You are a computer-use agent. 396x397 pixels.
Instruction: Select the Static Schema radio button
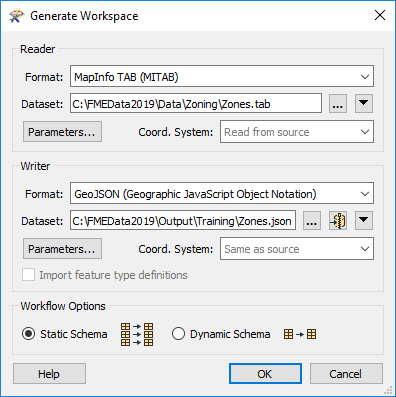pos(28,334)
